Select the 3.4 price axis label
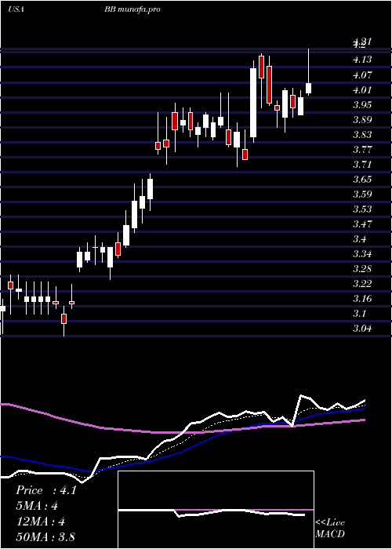 (x=360, y=239)
